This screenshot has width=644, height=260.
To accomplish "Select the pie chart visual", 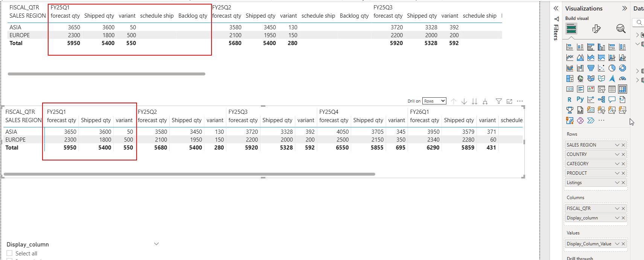I will click(x=612, y=68).
